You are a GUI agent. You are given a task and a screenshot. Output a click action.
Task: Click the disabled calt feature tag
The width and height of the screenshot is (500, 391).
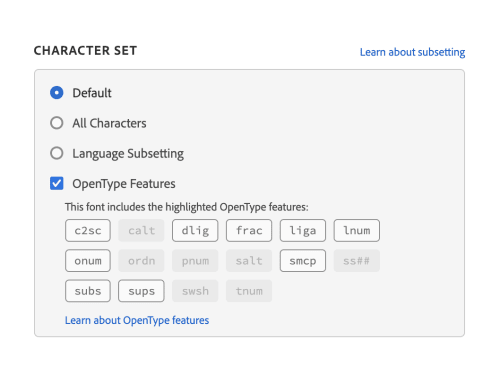141,230
